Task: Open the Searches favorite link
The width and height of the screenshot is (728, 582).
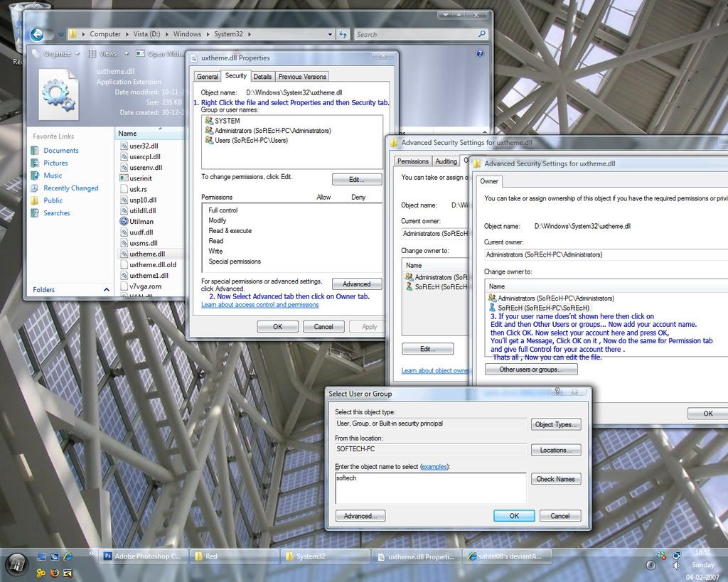Action: click(57, 213)
